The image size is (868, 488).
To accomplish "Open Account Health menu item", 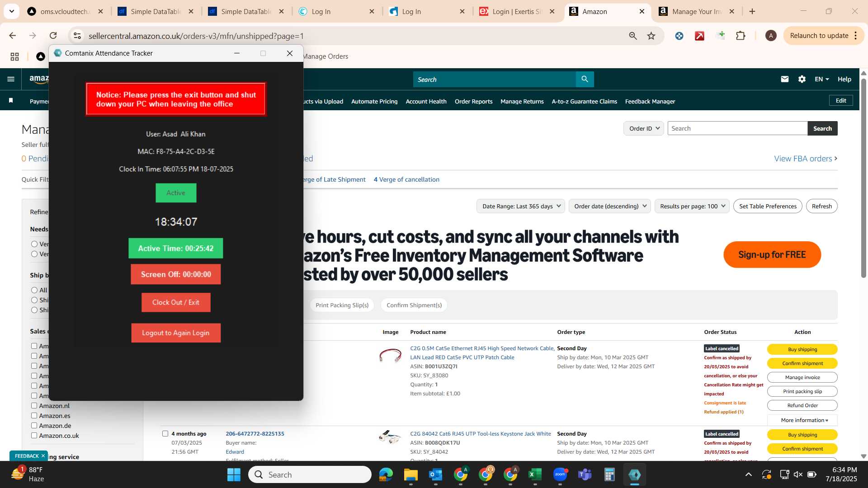I will [x=426, y=101].
